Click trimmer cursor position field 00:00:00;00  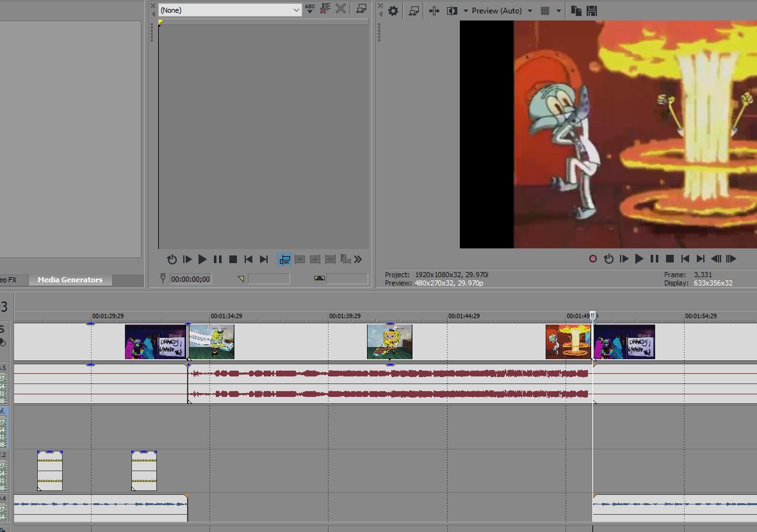coord(191,279)
